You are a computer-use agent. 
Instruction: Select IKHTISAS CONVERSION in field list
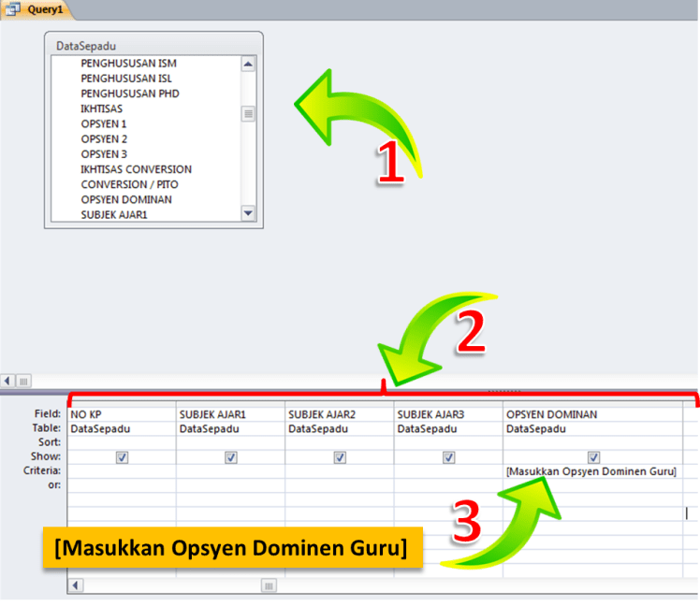(136, 169)
